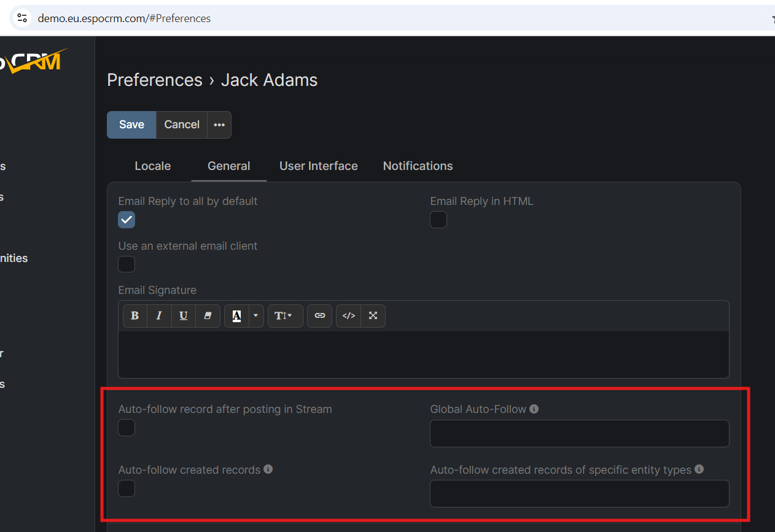Screen dimensions: 775x532
Task: Click info icon beside Auto-follow created records
Action: (268, 469)
